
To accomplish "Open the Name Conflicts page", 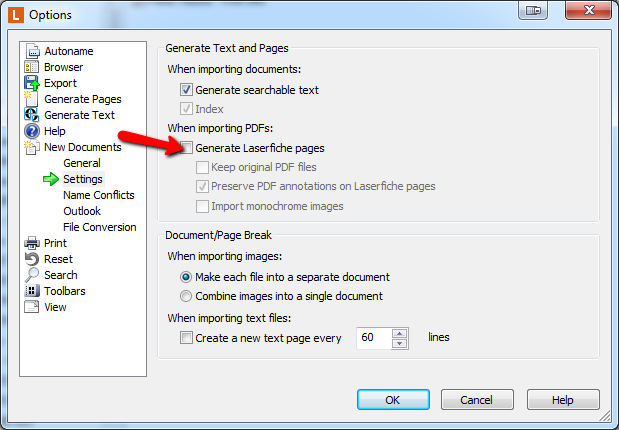I will (x=99, y=195).
